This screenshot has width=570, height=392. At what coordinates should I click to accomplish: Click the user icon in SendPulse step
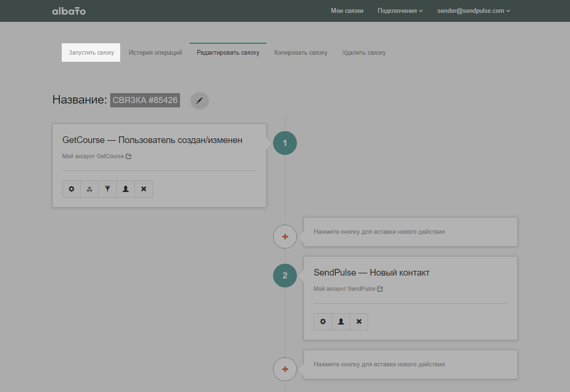click(341, 322)
